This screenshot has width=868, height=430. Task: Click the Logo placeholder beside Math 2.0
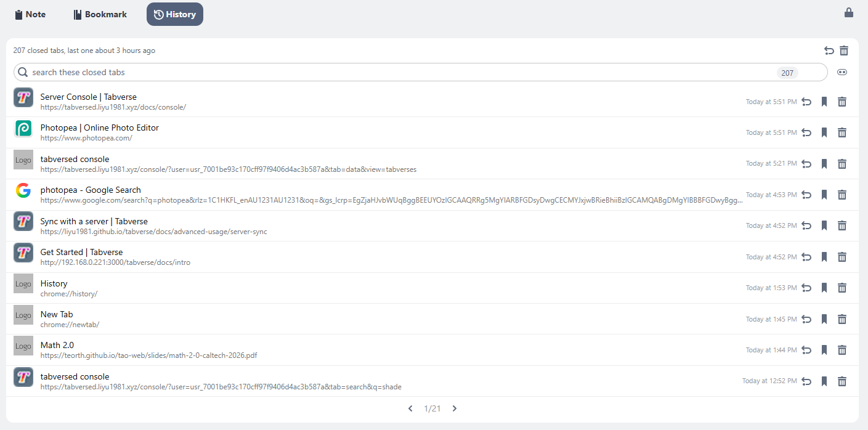coord(23,346)
